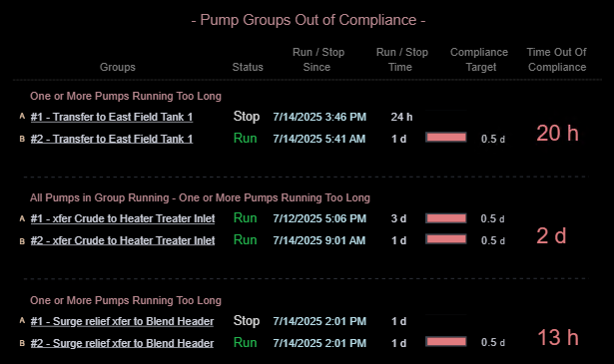
Task: Open #2 - xfer Crude to Heater Treater Inlet
Action: pos(123,240)
